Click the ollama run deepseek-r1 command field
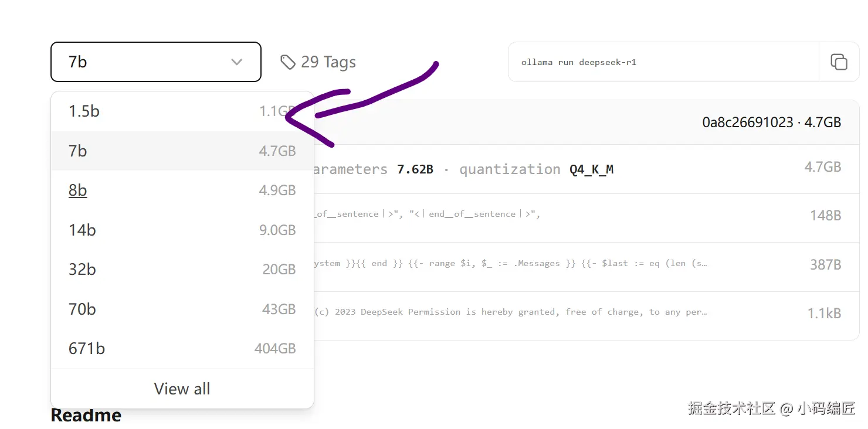Viewport: 868px width, 429px height. [x=663, y=62]
